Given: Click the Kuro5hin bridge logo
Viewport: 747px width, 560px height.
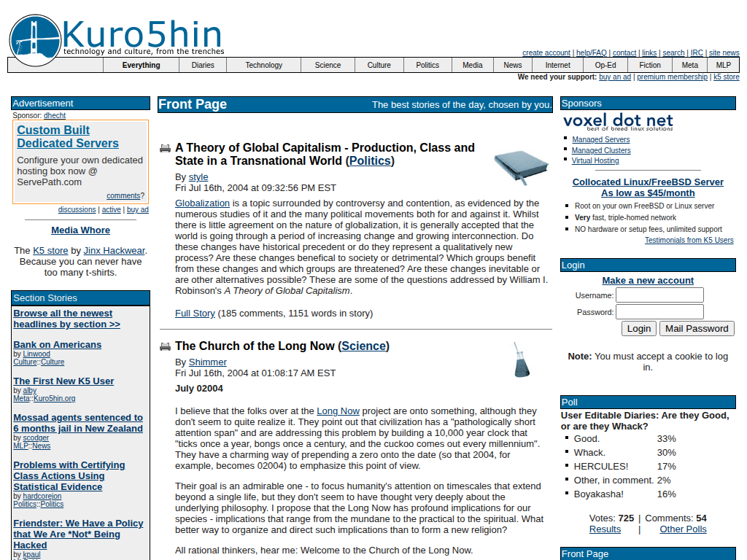Looking at the screenshot, I should [35, 41].
